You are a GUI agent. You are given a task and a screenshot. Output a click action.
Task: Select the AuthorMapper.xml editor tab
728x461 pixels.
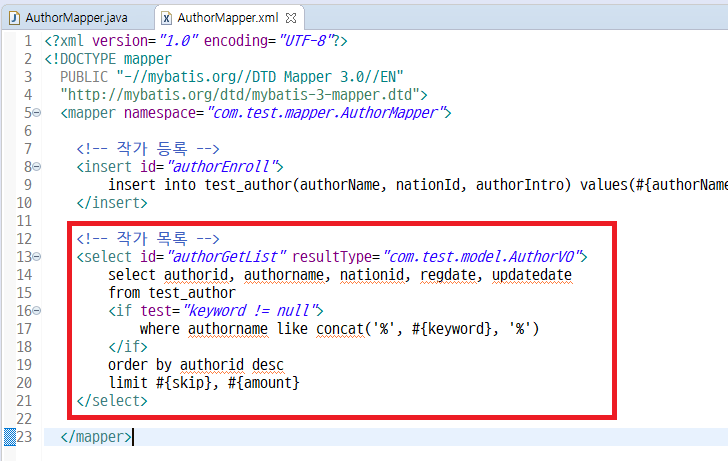(228, 18)
